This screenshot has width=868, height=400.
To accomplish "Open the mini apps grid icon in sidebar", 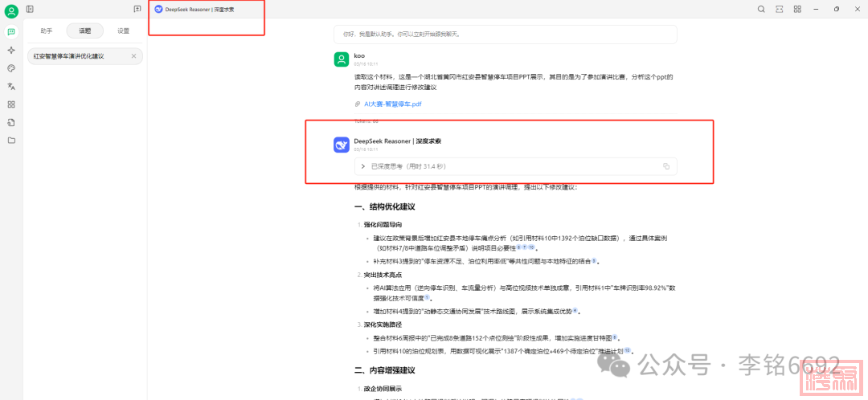I will point(11,104).
